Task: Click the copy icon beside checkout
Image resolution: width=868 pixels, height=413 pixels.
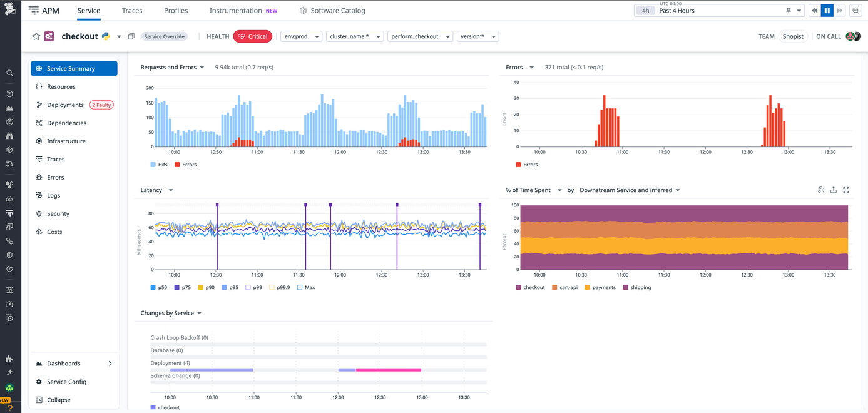Action: point(131,36)
